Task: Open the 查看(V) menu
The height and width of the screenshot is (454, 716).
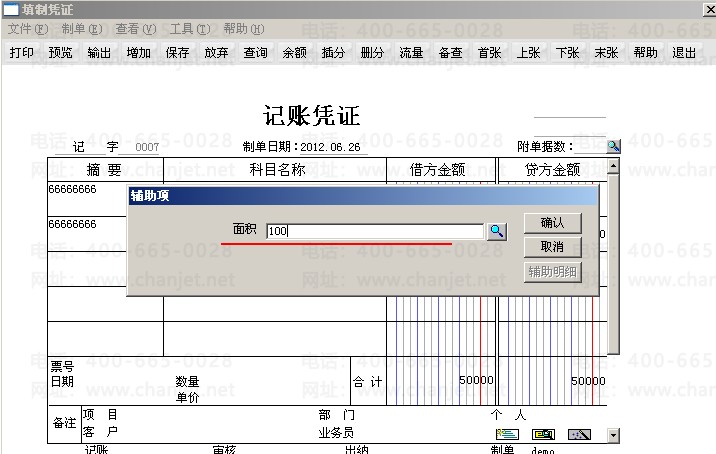Action: click(x=136, y=29)
